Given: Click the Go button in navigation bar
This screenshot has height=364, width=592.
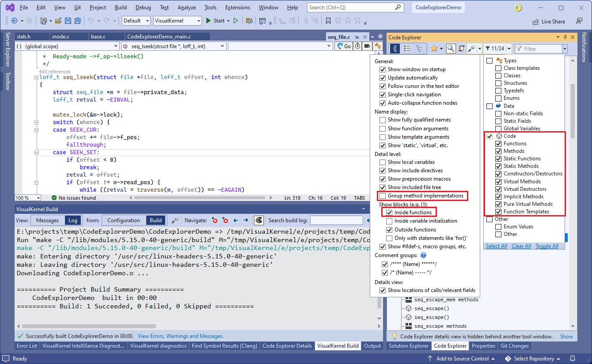Looking at the screenshot, I should 344,46.
